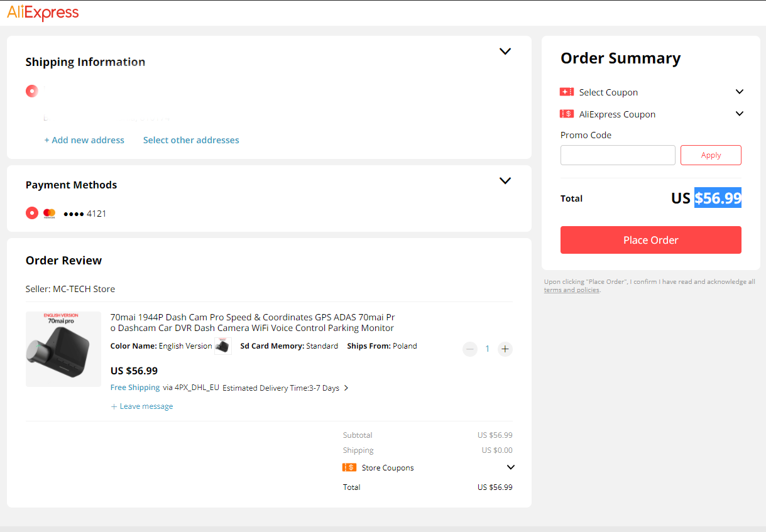Click the AliExpress Coupon label
This screenshot has height=532, width=766.
617,114
